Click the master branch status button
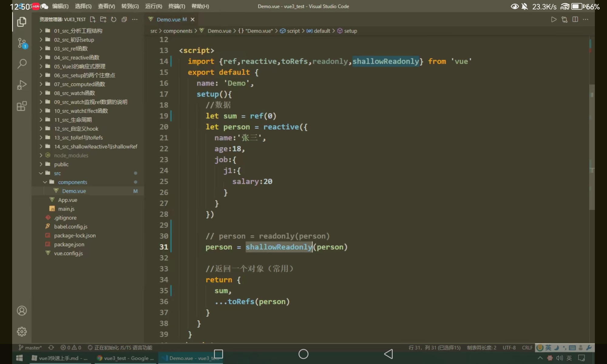The width and height of the screenshot is (607, 364). [x=30, y=348]
